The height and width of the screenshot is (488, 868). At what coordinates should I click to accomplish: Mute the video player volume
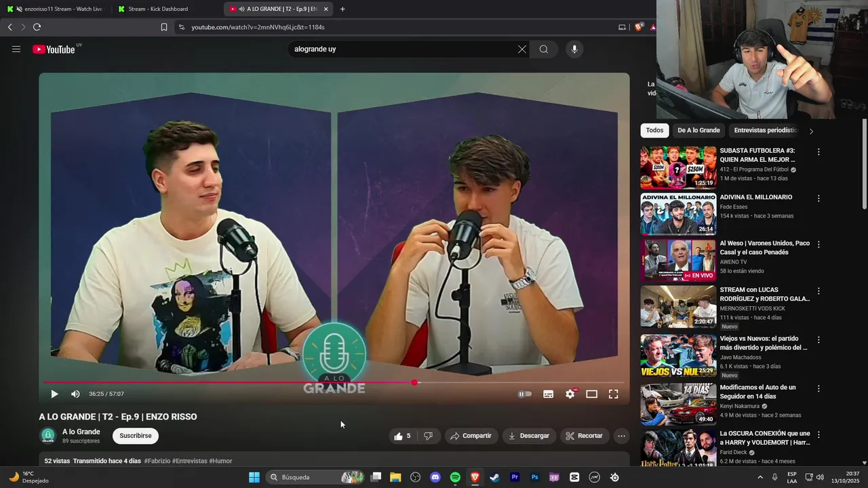coord(75,394)
